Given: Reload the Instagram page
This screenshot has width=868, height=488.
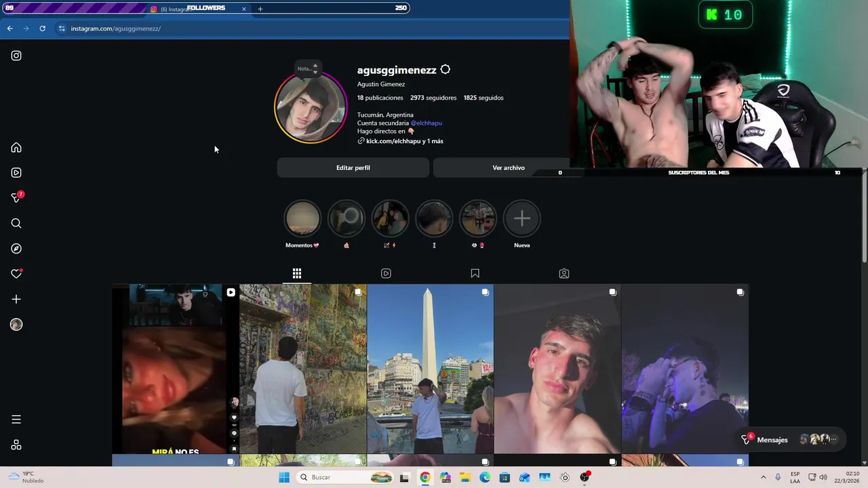Looking at the screenshot, I should tap(42, 28).
